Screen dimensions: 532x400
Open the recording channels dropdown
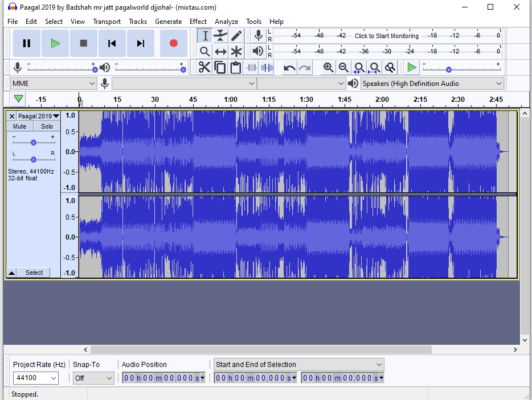tap(301, 84)
